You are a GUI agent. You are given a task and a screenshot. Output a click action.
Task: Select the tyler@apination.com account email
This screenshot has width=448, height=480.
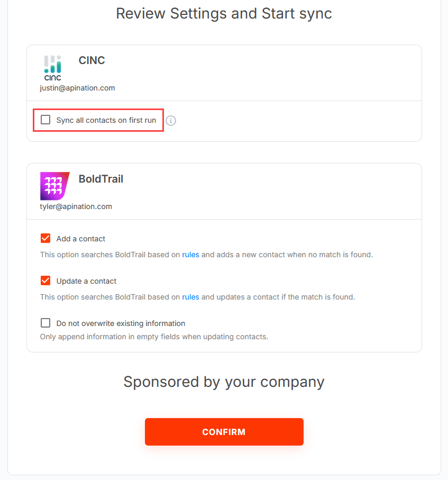click(x=76, y=206)
